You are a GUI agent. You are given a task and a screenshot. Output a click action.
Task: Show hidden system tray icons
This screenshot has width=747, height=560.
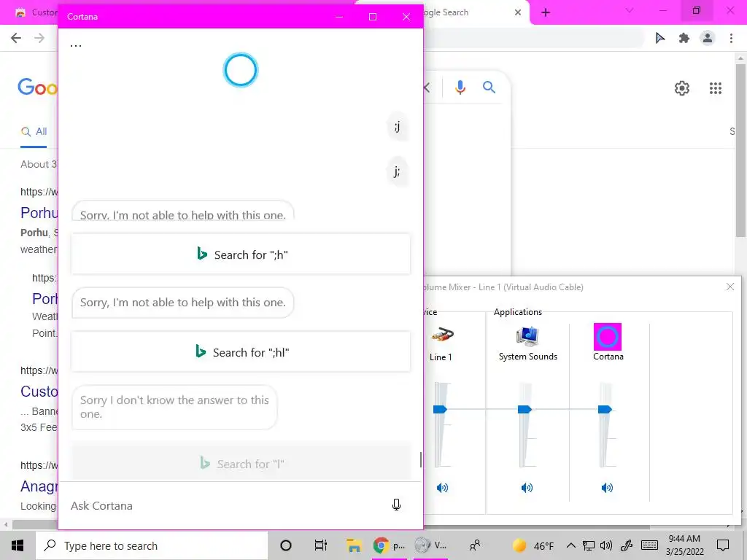570,545
